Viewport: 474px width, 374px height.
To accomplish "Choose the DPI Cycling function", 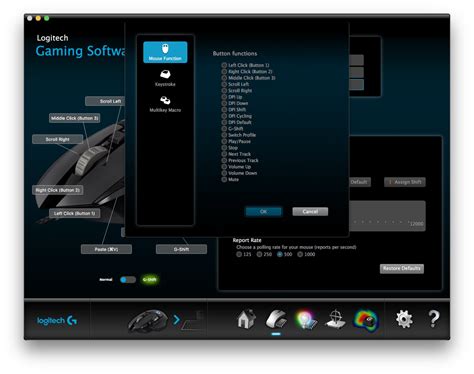I will click(224, 116).
